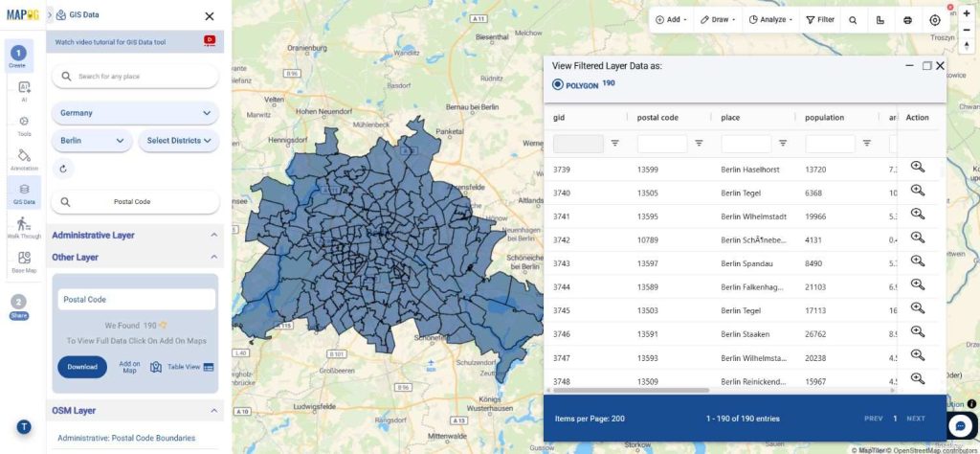
Task: Click the Watch video tutorial banner text
Action: (x=111, y=42)
